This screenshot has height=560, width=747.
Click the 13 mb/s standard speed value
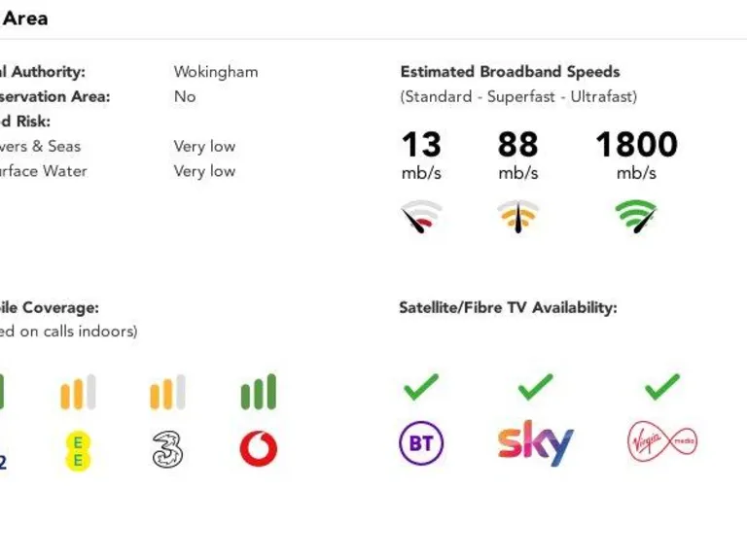pos(421,146)
